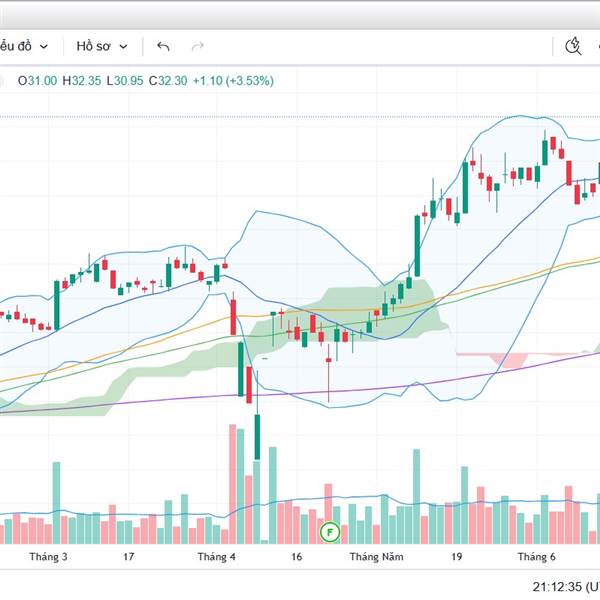Click the open value O31.00
Viewport: 600px width, 600px height.
(38, 81)
